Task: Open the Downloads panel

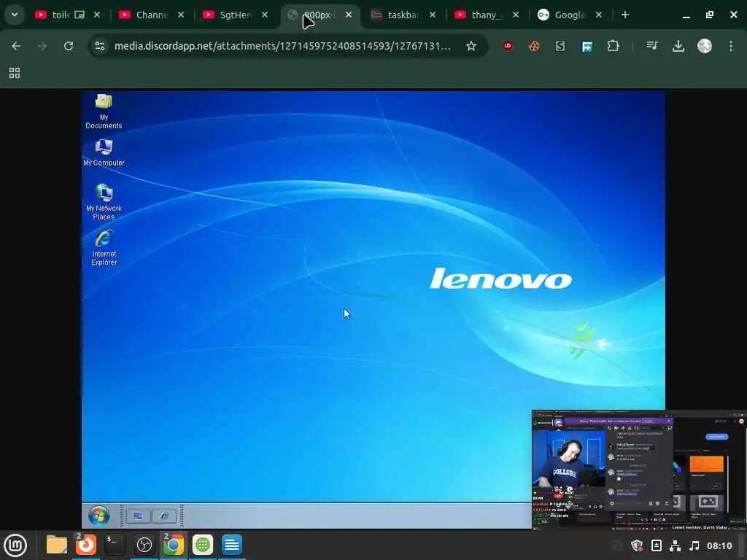Action: click(678, 46)
